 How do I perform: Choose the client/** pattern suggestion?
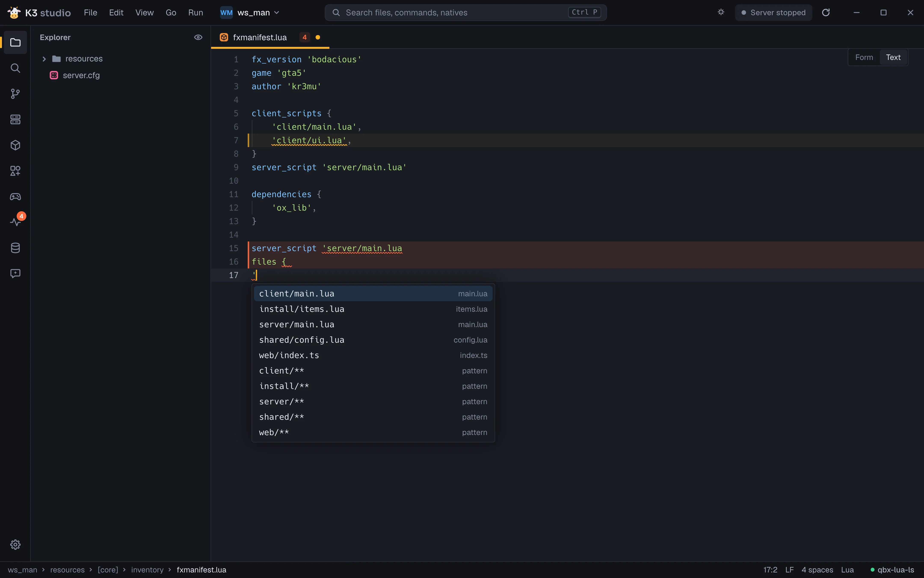coord(373,371)
